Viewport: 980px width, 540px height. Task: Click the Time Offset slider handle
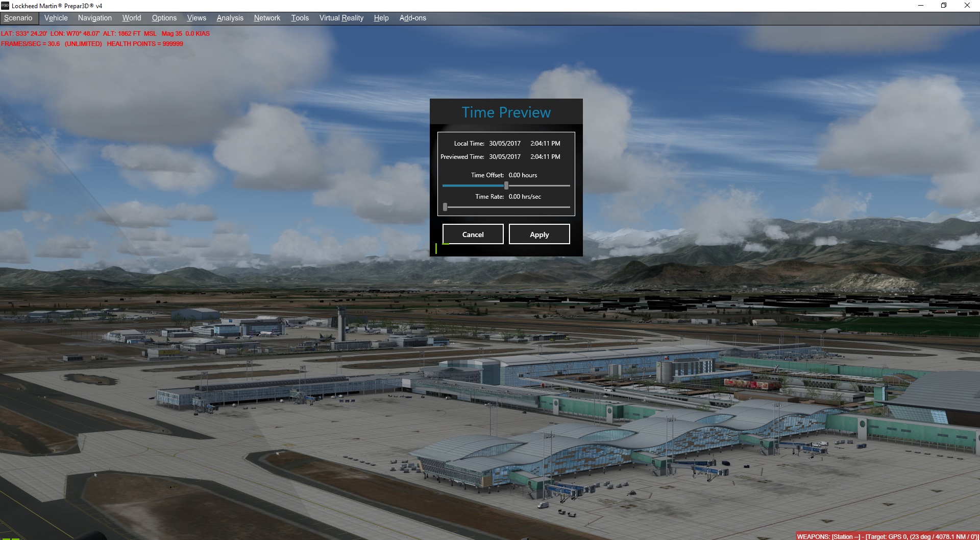506,185
